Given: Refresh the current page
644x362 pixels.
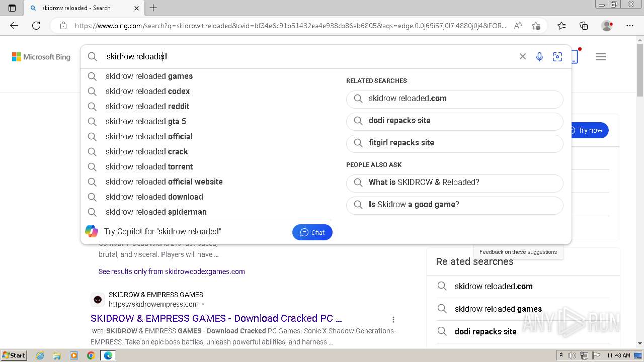Looking at the screenshot, I should (x=36, y=26).
